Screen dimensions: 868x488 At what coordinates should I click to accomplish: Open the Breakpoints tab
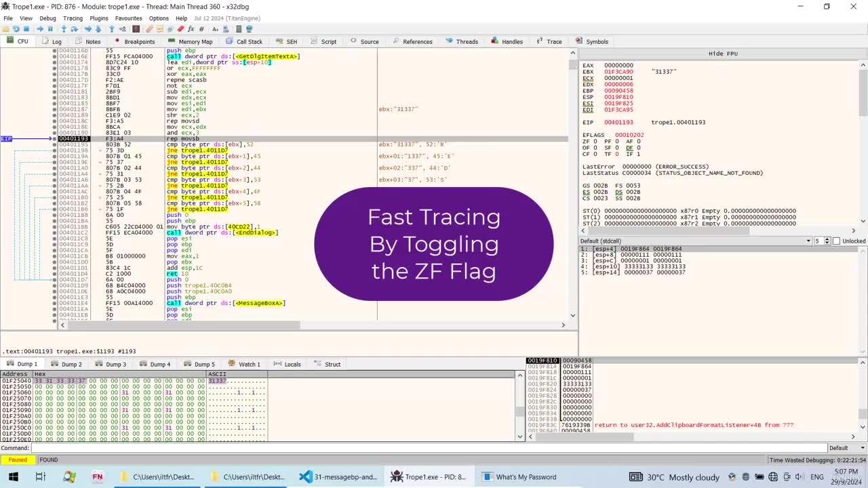tap(135, 41)
